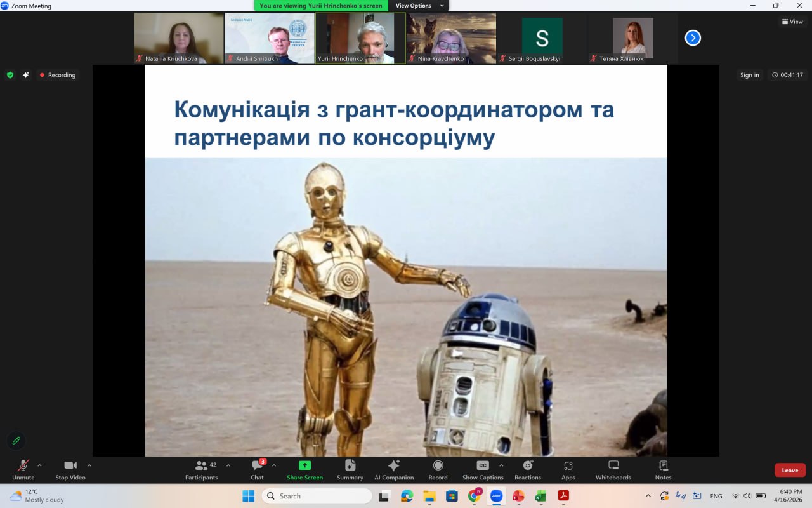This screenshot has width=812, height=508.
Task: Open the Apps panel
Action: 568,469
